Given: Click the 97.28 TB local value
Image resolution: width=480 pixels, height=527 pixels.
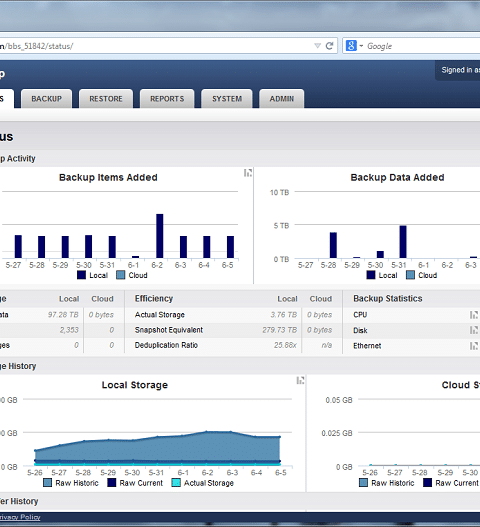Looking at the screenshot, I should (x=63, y=315).
